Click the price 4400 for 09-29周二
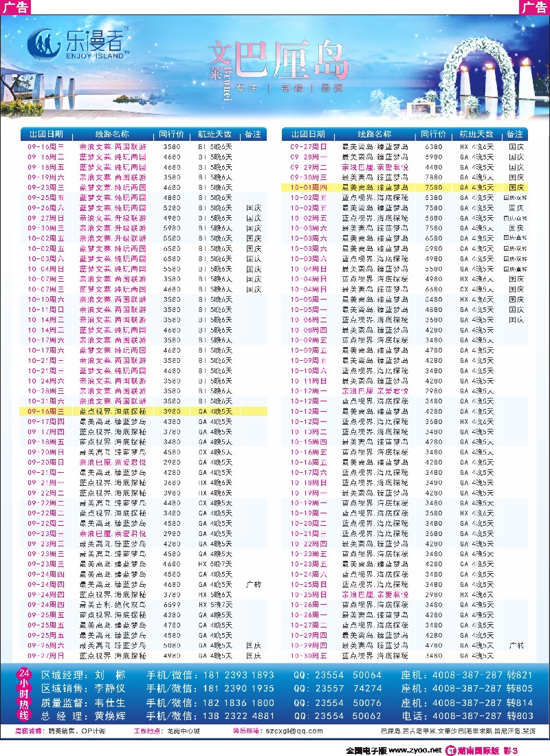Viewport: 550px width, 756px height. coord(434,167)
